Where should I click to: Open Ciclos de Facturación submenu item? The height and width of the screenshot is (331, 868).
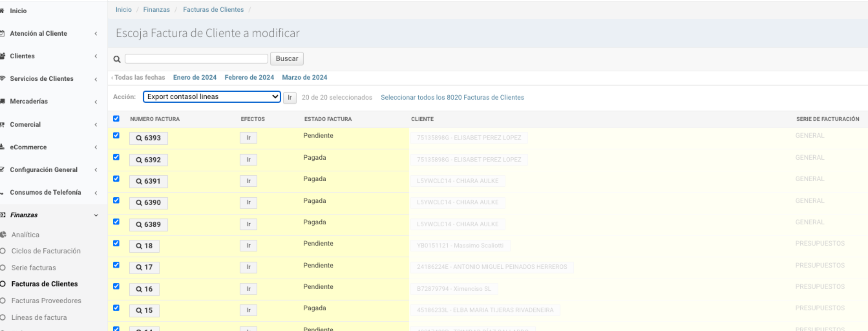46,251
